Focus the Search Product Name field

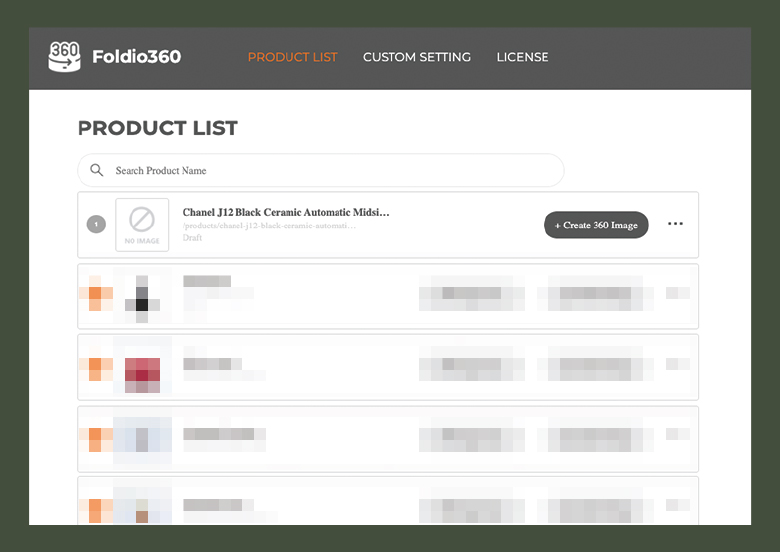click(x=321, y=170)
